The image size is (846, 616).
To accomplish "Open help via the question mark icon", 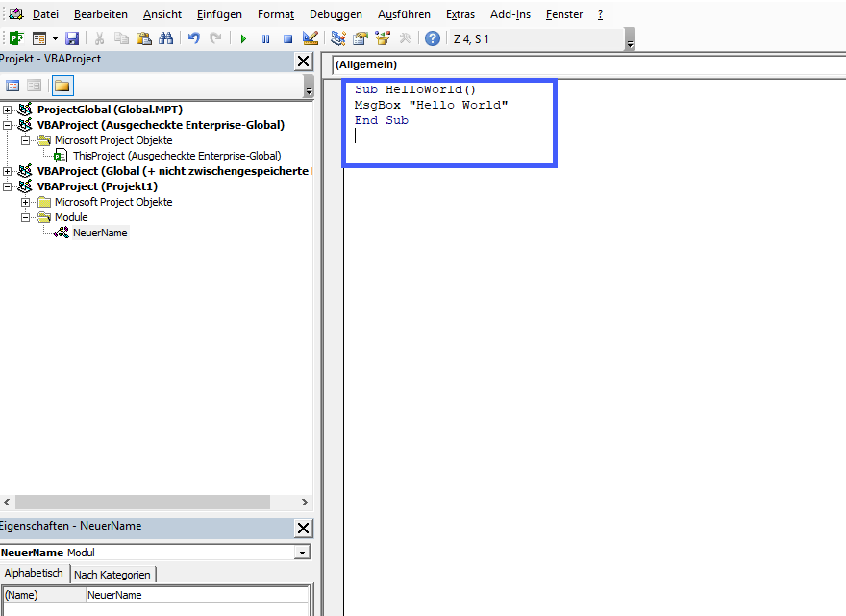I will click(x=433, y=38).
